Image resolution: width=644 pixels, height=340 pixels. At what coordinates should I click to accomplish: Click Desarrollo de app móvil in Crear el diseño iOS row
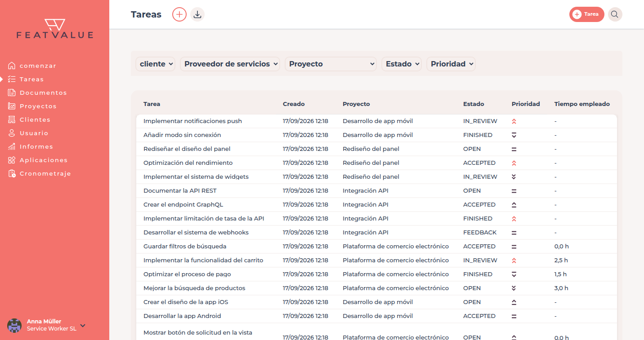[378, 302]
